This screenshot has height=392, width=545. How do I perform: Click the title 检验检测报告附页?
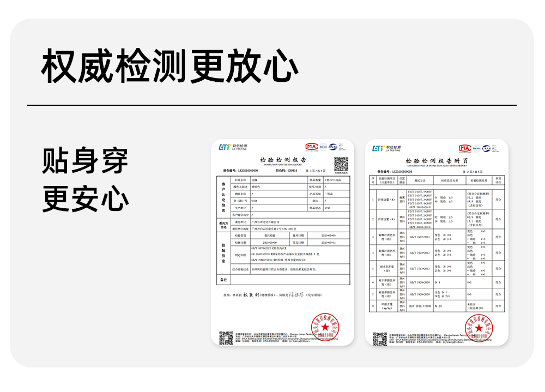click(x=437, y=161)
